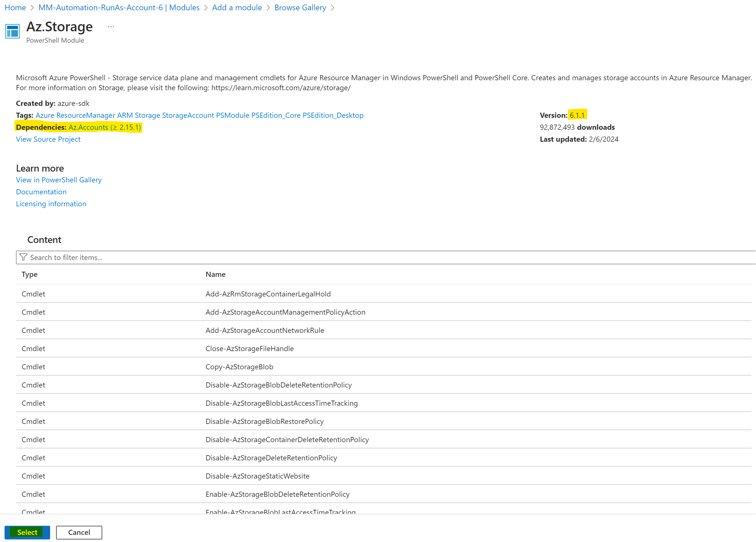Image resolution: width=756 pixels, height=542 pixels.
Task: Select Add-AzStorageAccountNetworkRule row
Action: click(384, 330)
